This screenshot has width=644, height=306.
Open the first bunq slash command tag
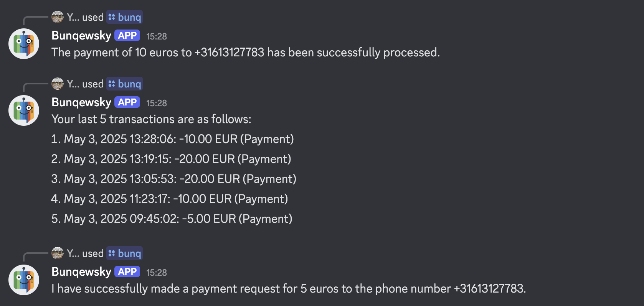(125, 17)
